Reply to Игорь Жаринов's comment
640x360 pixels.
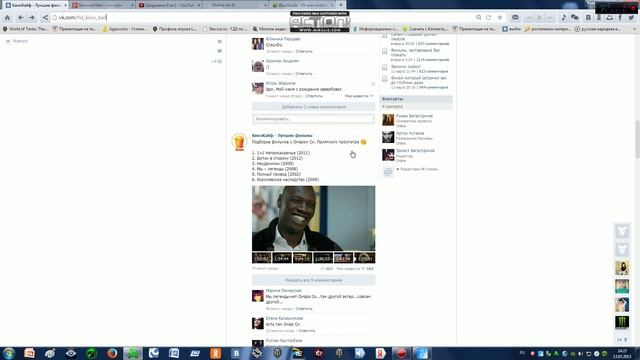[314, 96]
